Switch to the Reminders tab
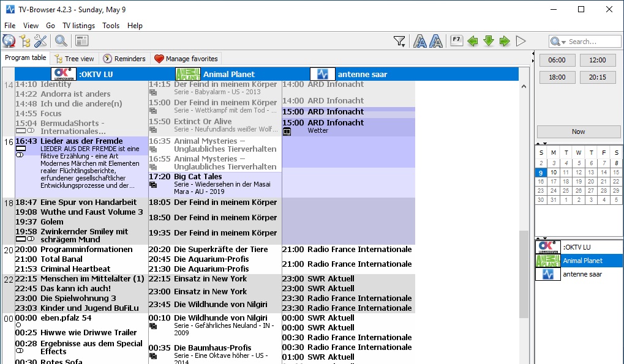 point(124,59)
